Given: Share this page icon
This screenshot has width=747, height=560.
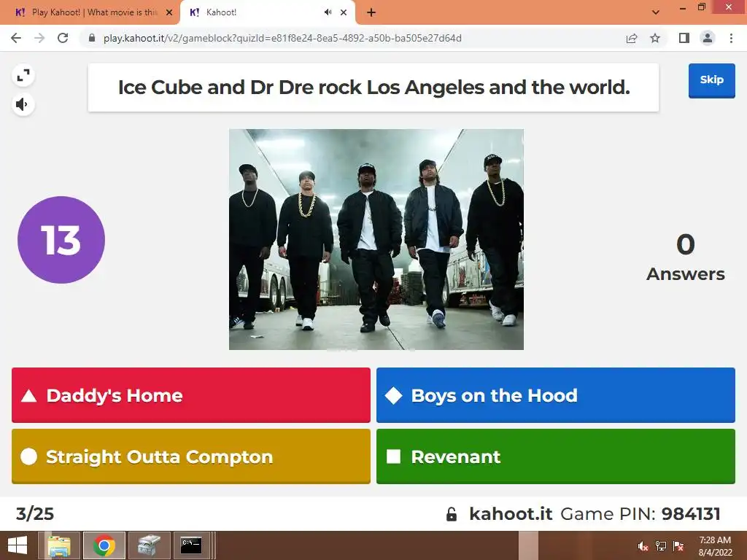Looking at the screenshot, I should coord(632,38).
